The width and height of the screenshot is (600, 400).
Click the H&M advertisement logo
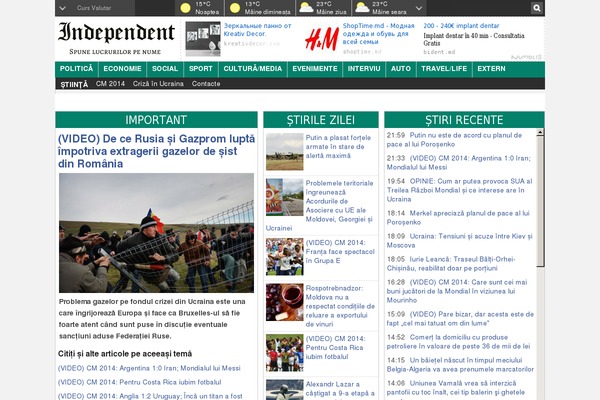(x=320, y=39)
